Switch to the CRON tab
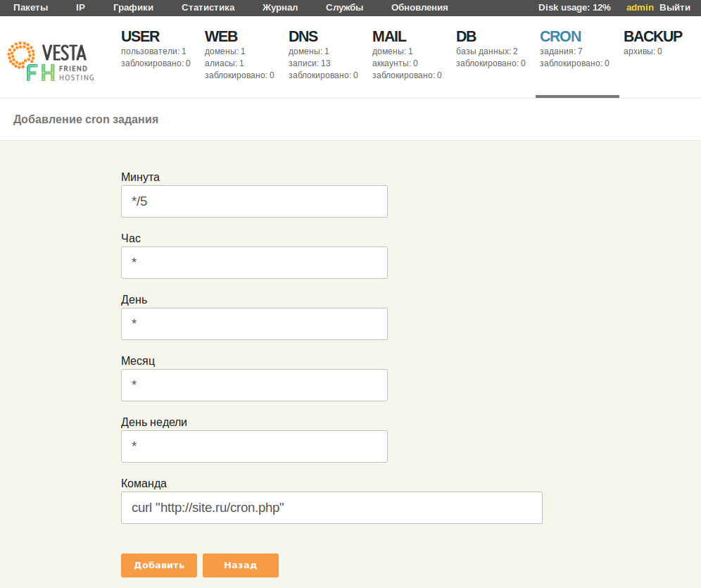The image size is (701, 588). tap(560, 36)
